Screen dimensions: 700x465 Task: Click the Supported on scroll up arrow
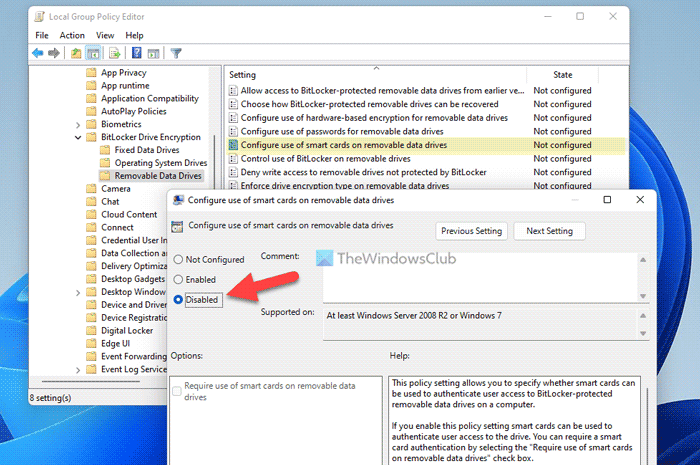pos(643,316)
